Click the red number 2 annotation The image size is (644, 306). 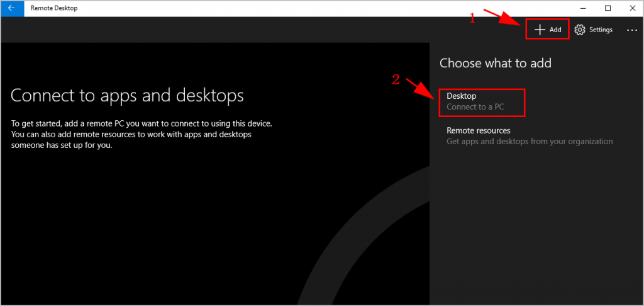point(395,79)
